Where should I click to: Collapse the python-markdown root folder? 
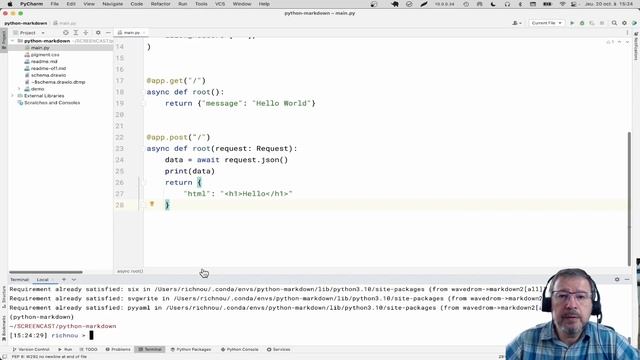13,41
